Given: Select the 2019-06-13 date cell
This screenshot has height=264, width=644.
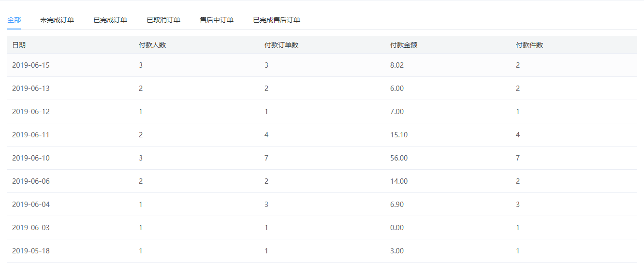Looking at the screenshot, I should pyautogui.click(x=31, y=88).
